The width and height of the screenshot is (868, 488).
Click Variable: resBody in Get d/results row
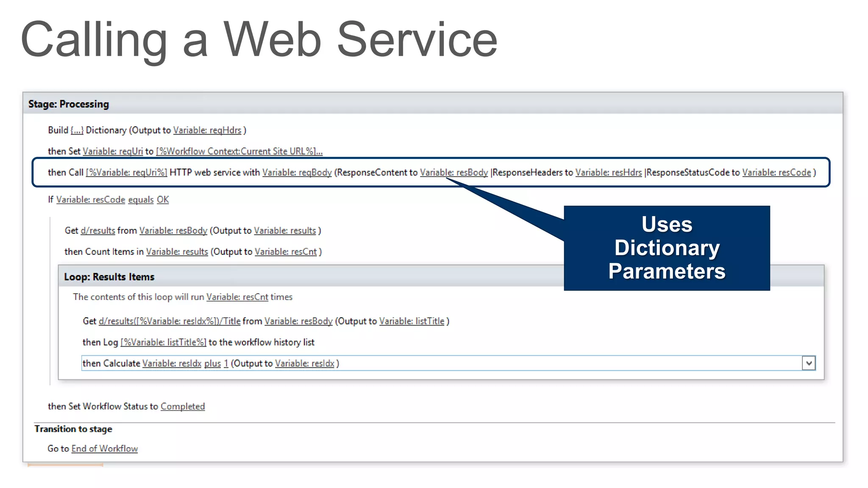coord(173,230)
